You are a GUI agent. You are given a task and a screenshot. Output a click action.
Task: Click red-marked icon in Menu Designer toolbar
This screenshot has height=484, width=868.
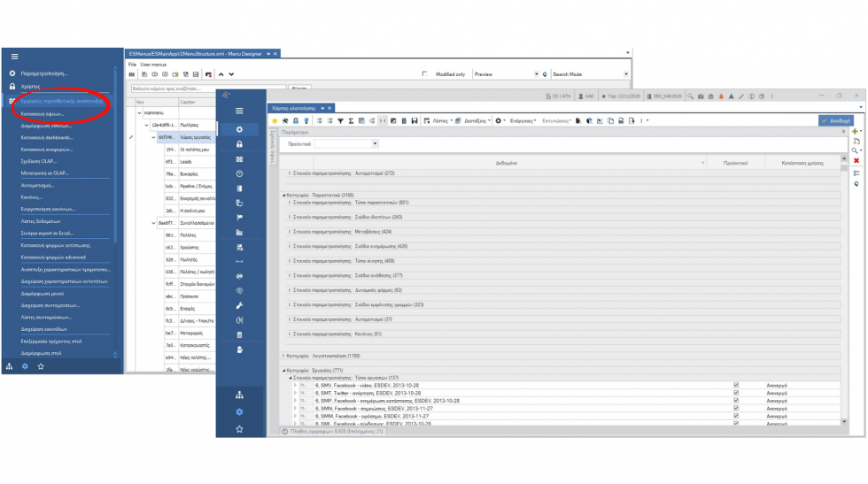coord(208,74)
